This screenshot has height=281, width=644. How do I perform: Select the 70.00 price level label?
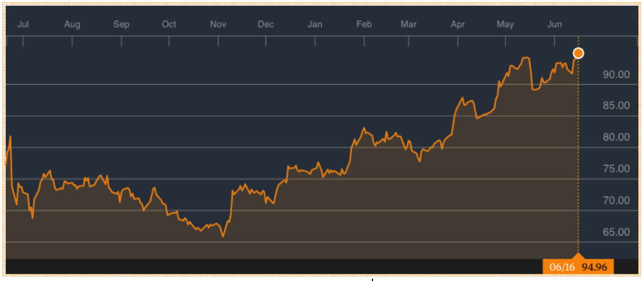point(615,201)
